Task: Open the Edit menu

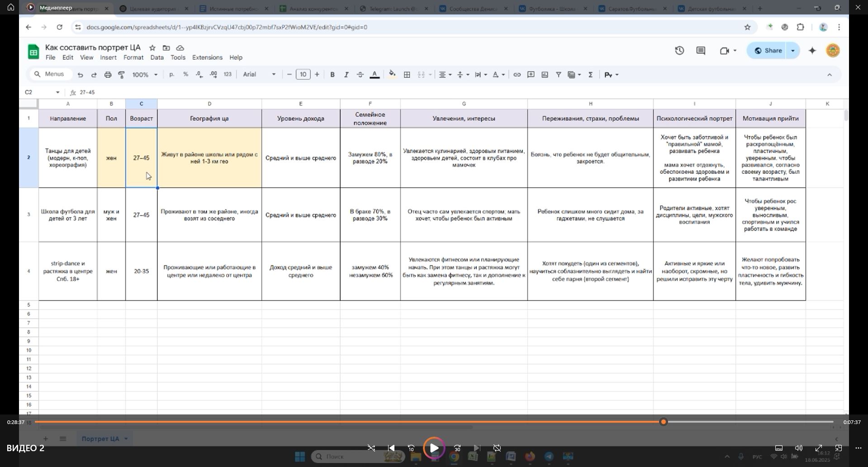Action: (68, 57)
